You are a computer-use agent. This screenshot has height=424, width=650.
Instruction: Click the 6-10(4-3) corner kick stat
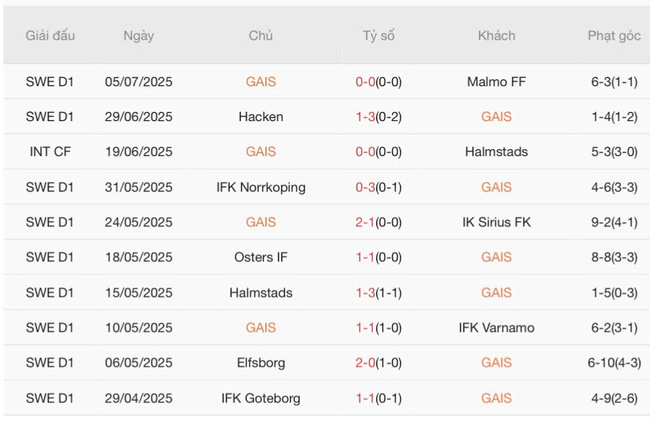(614, 362)
